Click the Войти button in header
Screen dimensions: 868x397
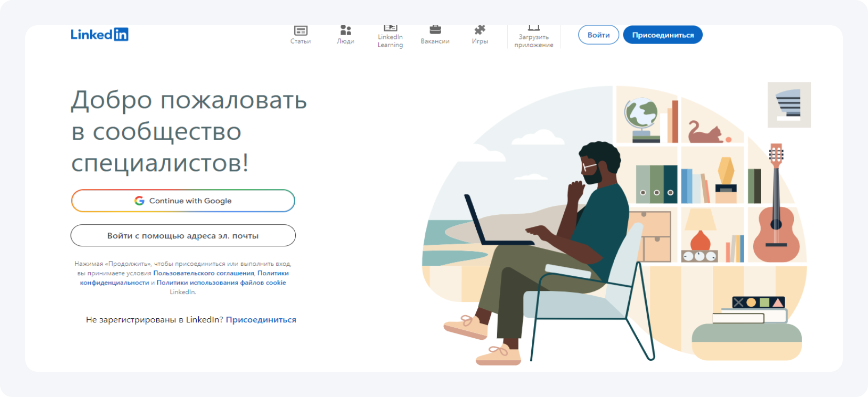(598, 35)
